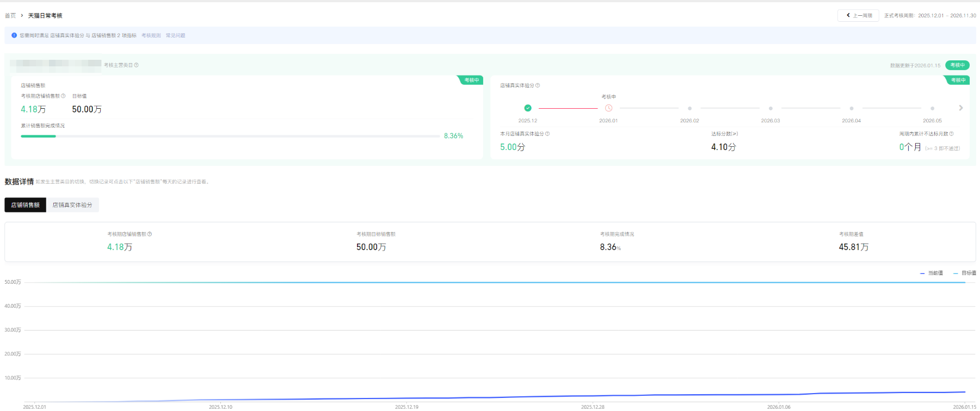Expand timeline with right chevron arrow
This screenshot has height=411, width=980.
coord(960,108)
